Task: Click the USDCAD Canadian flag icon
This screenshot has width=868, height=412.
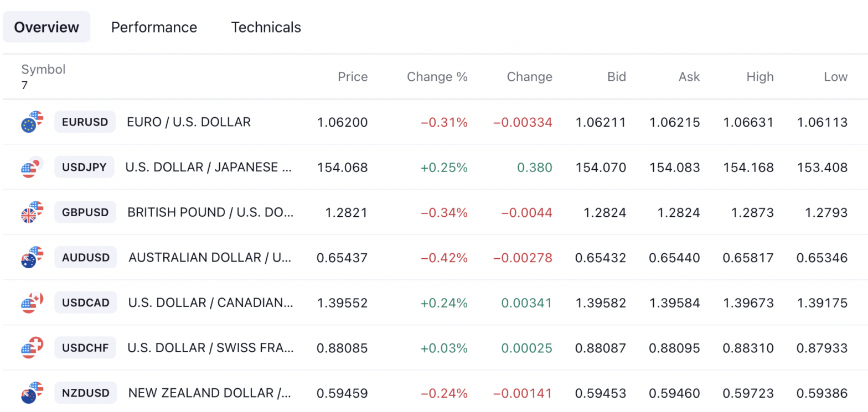Action: [30, 303]
